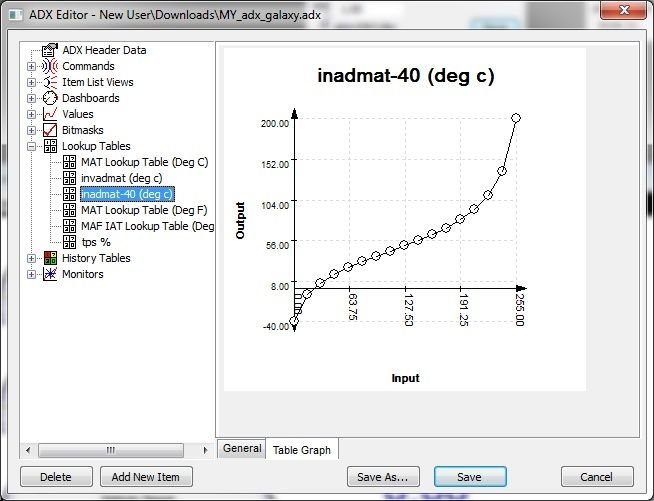Click the Bitmasks checkmark icon
The width and height of the screenshot is (654, 501).
[x=50, y=130]
